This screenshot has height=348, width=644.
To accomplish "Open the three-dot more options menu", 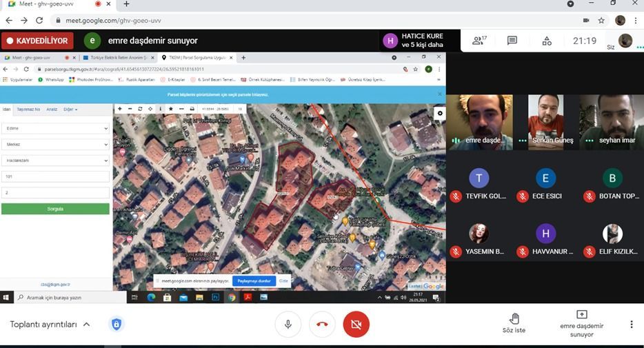I will click(631, 325).
